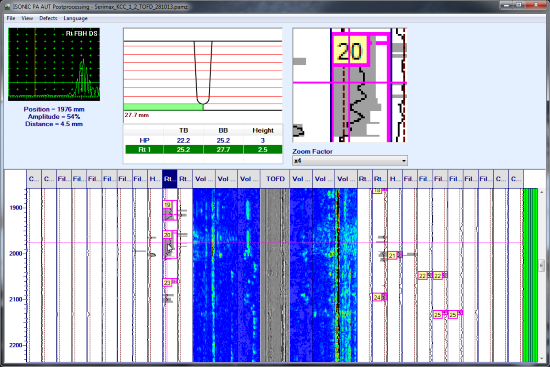The height and width of the screenshot is (367, 550).
Task: Select the TOFD channel column header
Action: pyautogui.click(x=275, y=179)
